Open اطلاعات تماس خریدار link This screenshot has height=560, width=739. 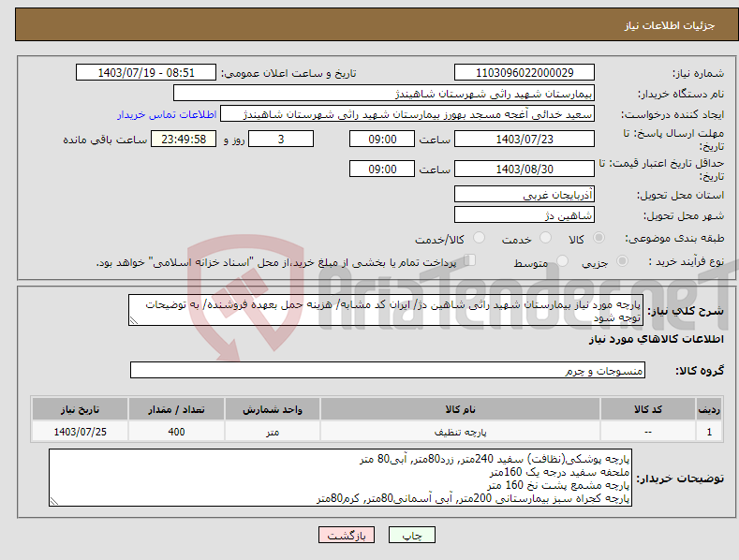click(x=167, y=114)
